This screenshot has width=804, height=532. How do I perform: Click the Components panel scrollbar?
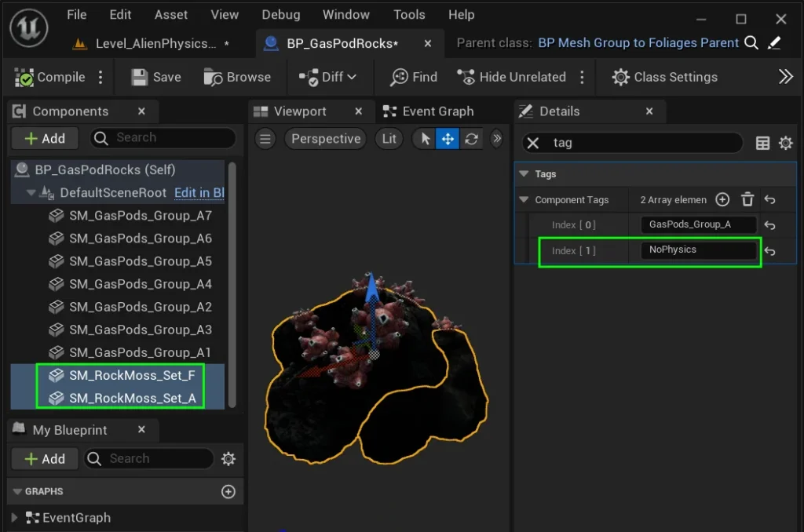(x=232, y=282)
